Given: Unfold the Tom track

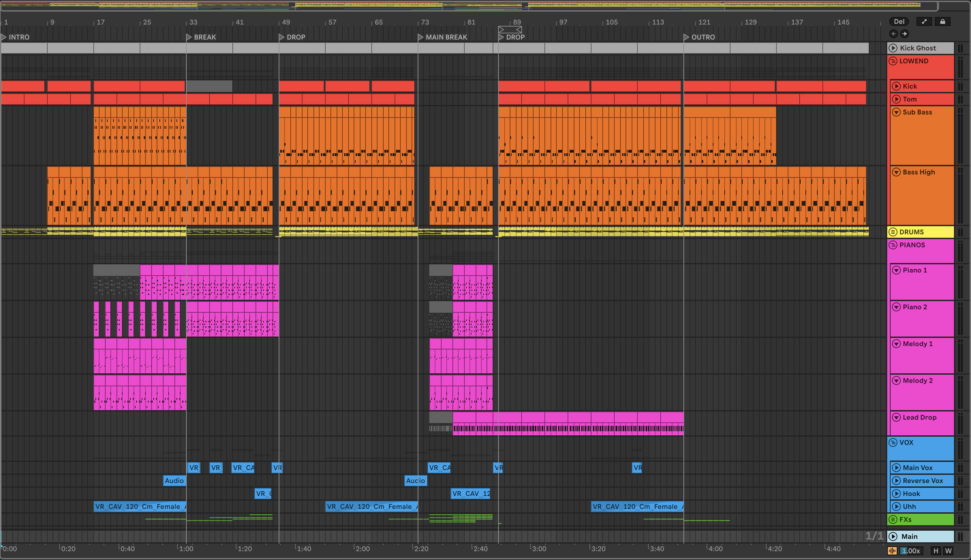Looking at the screenshot, I should click(x=896, y=99).
